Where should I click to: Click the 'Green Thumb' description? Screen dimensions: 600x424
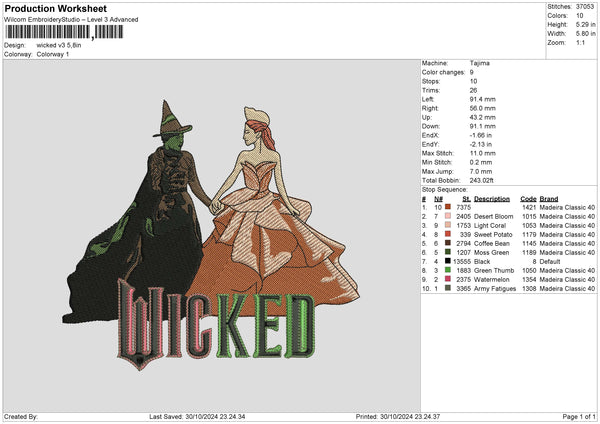tap(494, 271)
